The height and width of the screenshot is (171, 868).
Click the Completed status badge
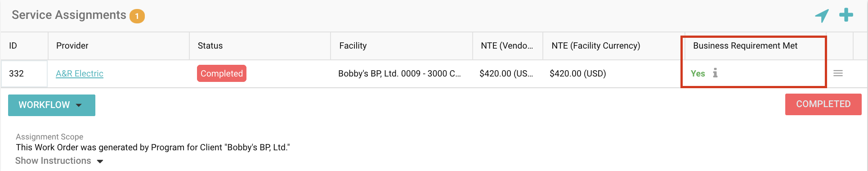coord(222,73)
